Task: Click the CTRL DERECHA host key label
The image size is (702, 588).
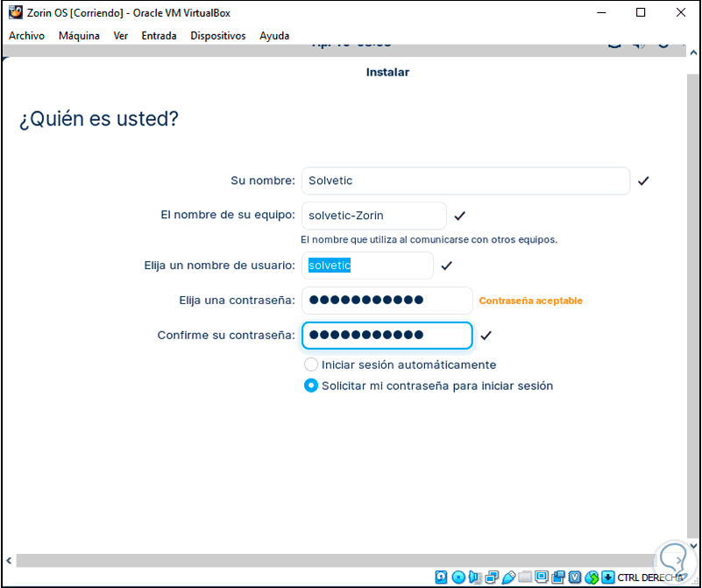Action: [x=650, y=577]
